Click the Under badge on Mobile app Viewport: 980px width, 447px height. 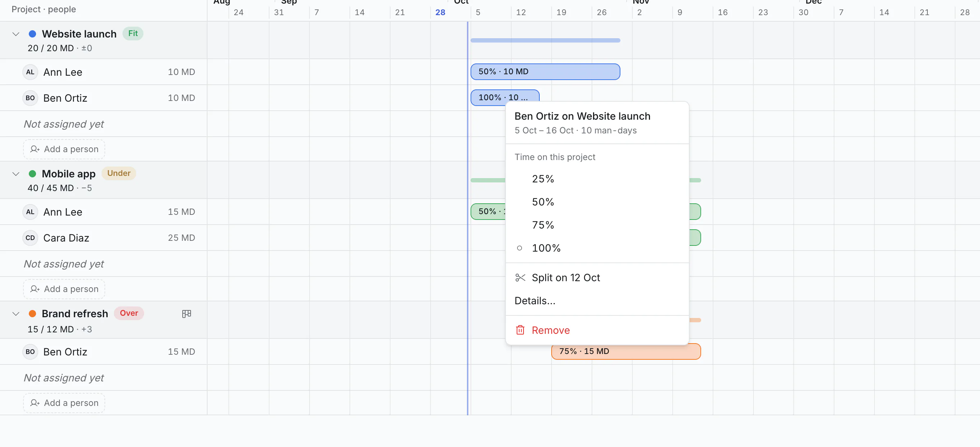coord(119,173)
